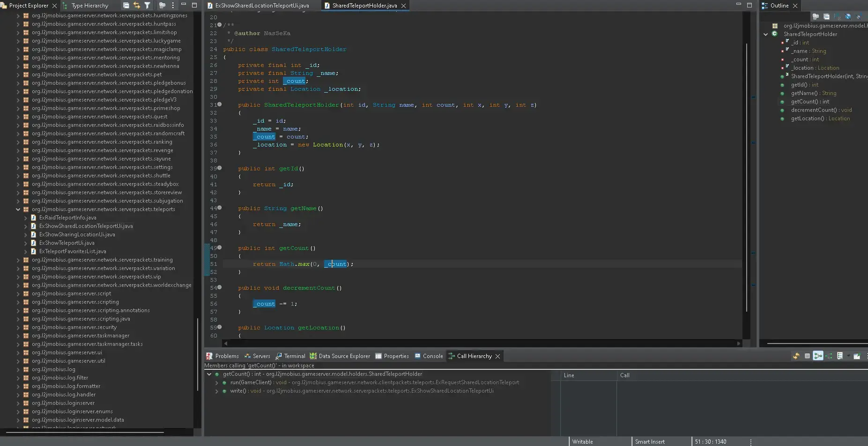
Task: Click Smart Insert in the status bar
Action: (x=650, y=442)
